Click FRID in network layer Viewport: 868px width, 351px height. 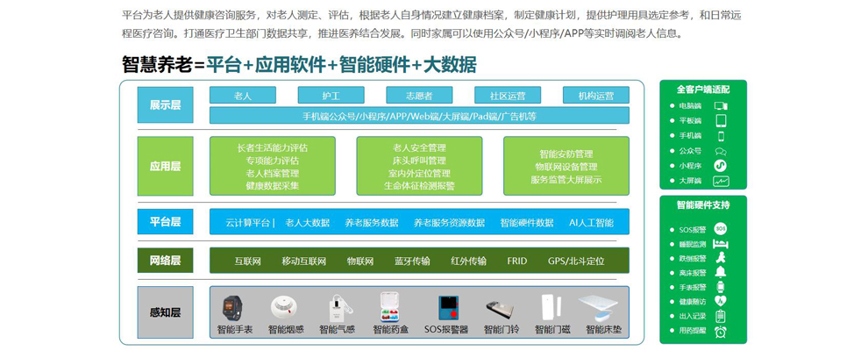coord(517,261)
